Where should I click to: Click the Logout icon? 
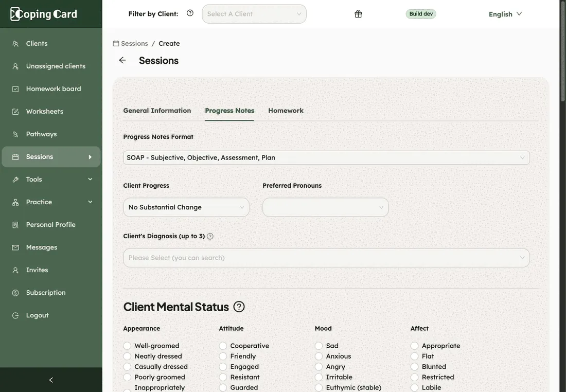pyautogui.click(x=15, y=315)
